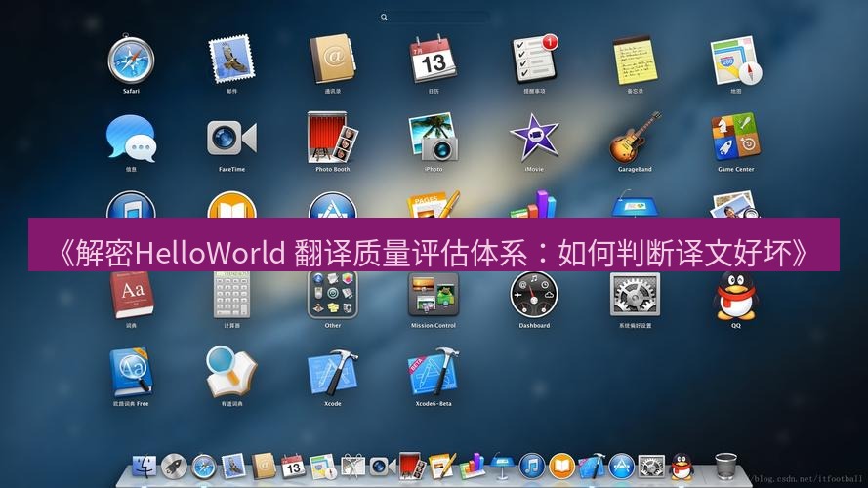
Task: Open the Messages (信息) app
Action: tap(131, 139)
